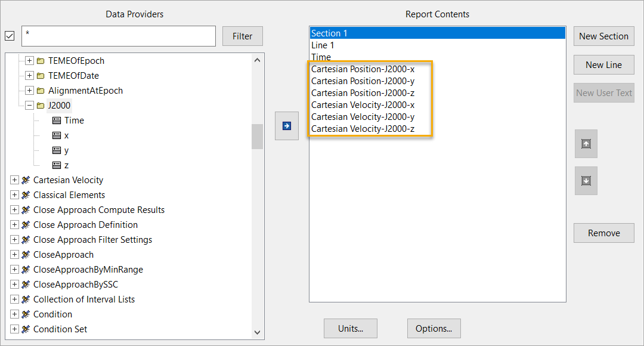Click the move-down arrow button
Viewport: 644px width, 346px height.
click(586, 181)
